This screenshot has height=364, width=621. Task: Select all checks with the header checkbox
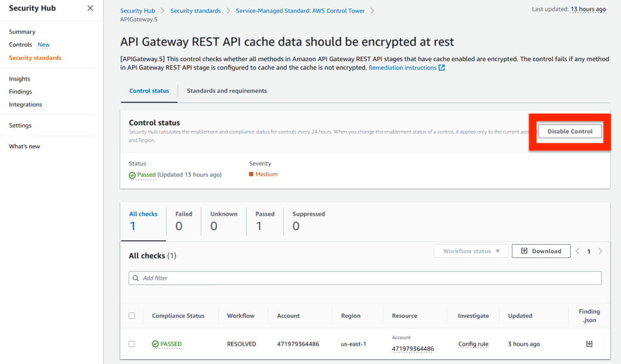point(132,316)
